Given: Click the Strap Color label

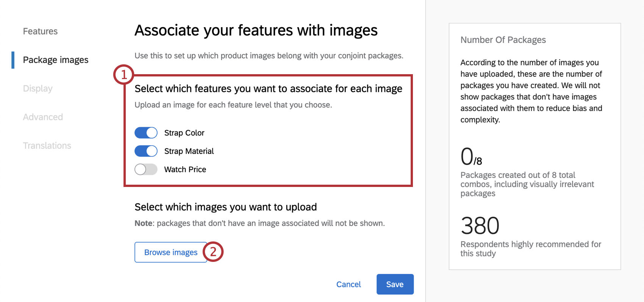Looking at the screenshot, I should click(184, 133).
